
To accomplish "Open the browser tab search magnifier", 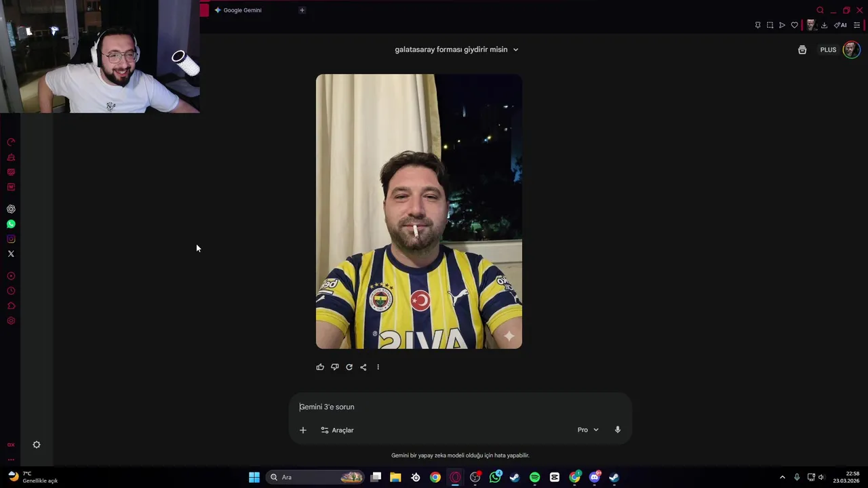I will pyautogui.click(x=820, y=10).
